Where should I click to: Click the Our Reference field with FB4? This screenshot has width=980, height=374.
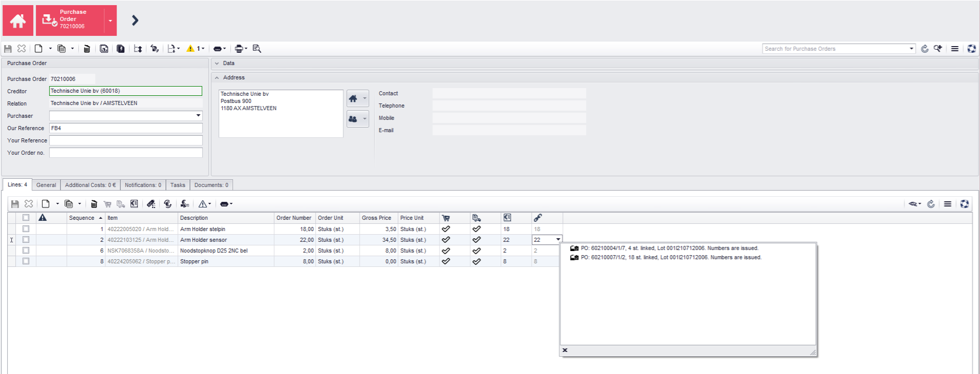(125, 128)
